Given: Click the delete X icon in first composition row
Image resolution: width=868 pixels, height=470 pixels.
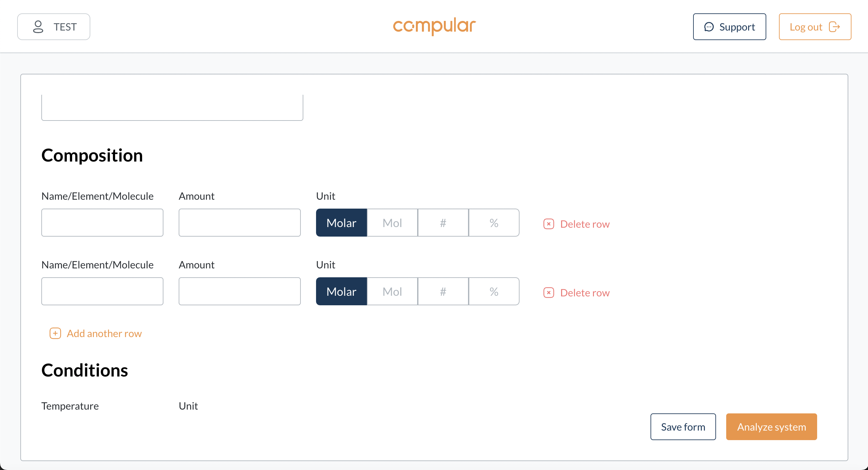Looking at the screenshot, I should [548, 224].
